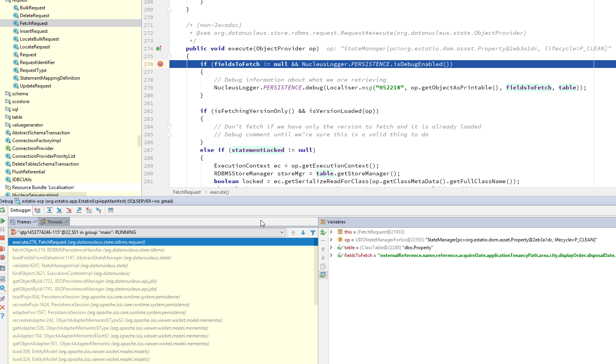Switch to the Threads tab
This screenshot has height=364, width=616.
point(54,222)
